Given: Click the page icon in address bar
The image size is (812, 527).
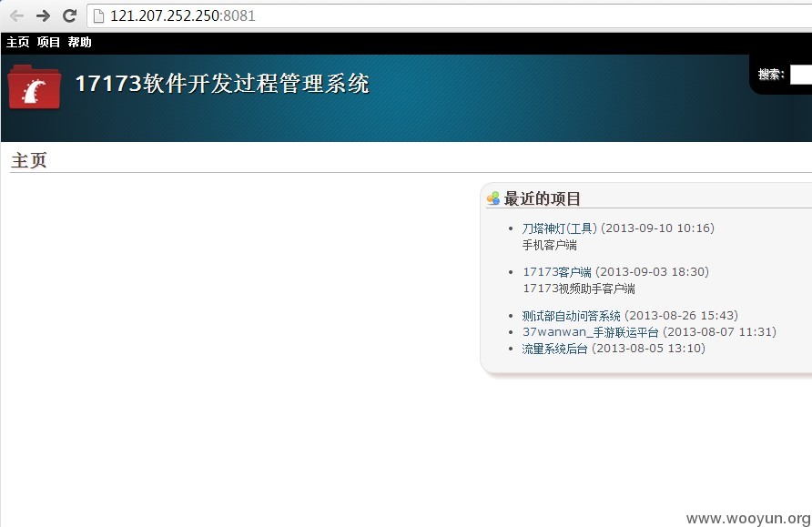Looking at the screenshot, I should tap(98, 16).
